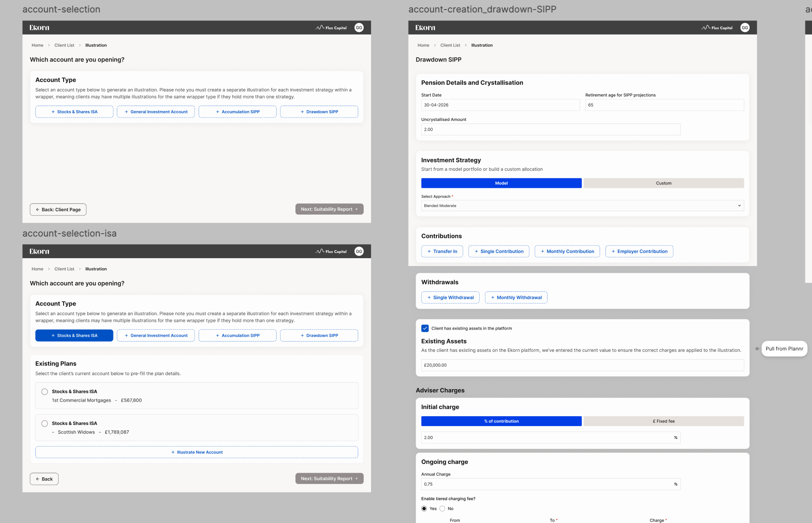
Task: Click Illustrate New Account
Action: [x=197, y=452]
